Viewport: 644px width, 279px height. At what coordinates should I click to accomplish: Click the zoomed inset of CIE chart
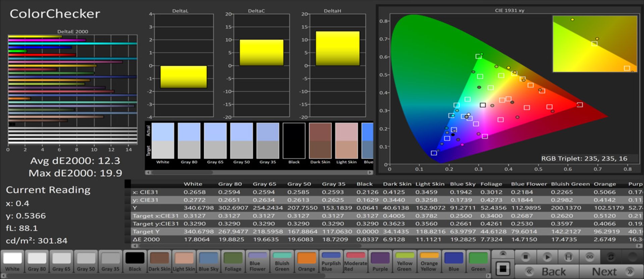[x=594, y=44]
